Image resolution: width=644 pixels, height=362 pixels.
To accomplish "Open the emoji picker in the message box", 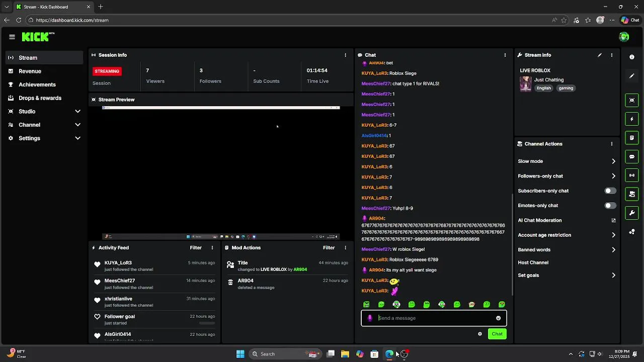I will point(499,318).
